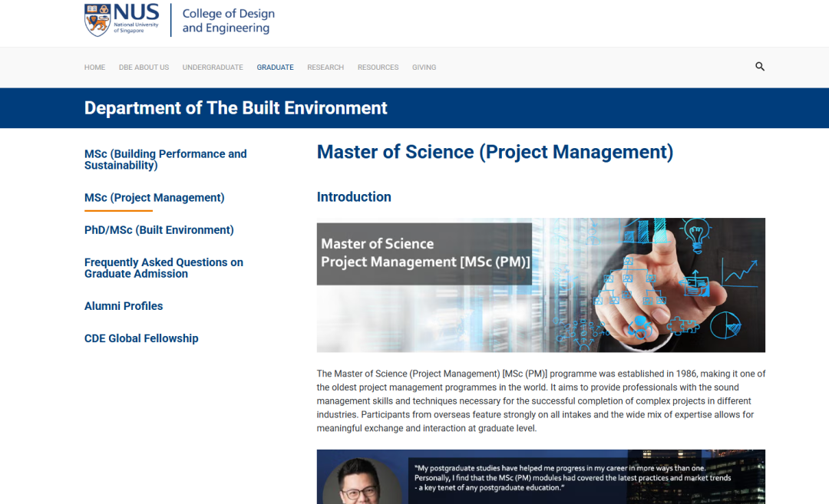The width and height of the screenshot is (829, 504).
Task: Open DBE ABOUT US menu
Action: (x=144, y=68)
